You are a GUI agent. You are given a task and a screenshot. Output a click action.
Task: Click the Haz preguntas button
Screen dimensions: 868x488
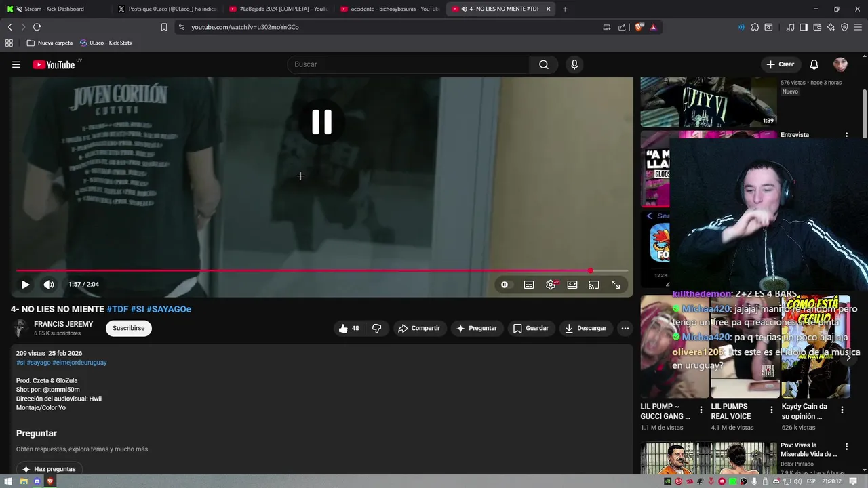(x=49, y=469)
